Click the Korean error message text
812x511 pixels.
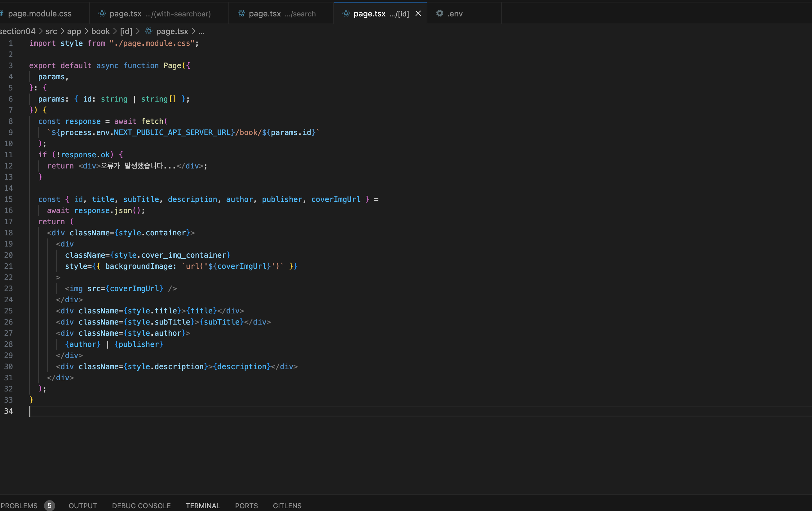click(x=138, y=166)
